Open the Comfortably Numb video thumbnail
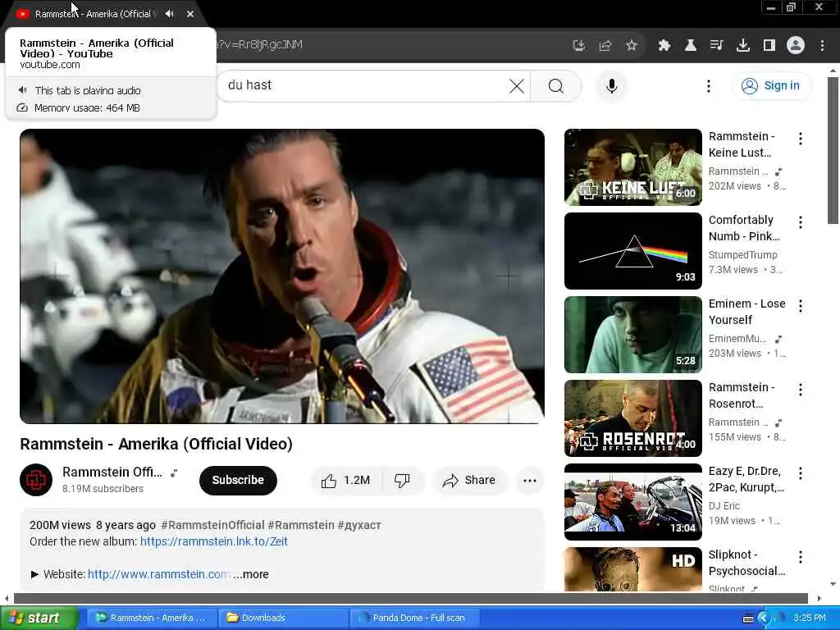Viewport: 840px width, 630px height. [632, 251]
